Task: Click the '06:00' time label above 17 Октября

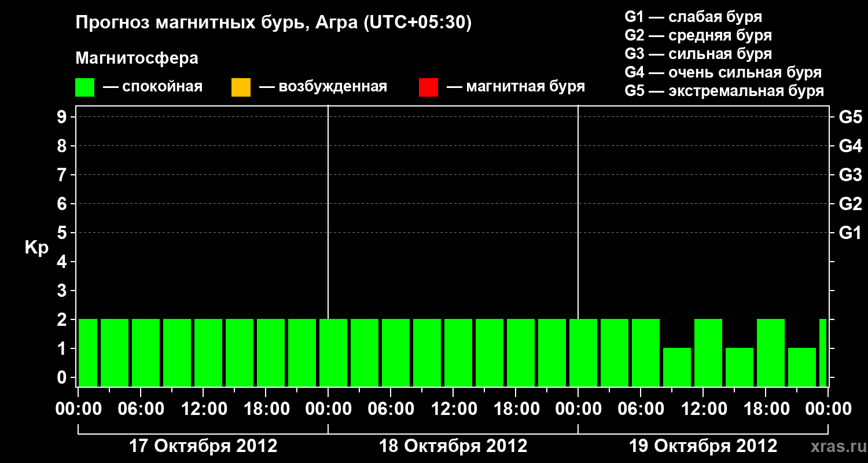Action: tap(141, 409)
